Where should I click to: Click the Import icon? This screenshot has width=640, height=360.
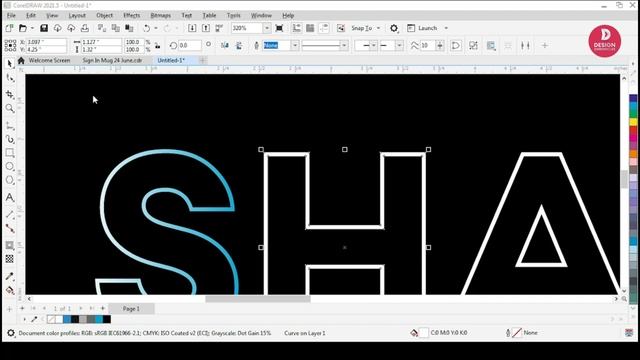[x=192, y=28]
